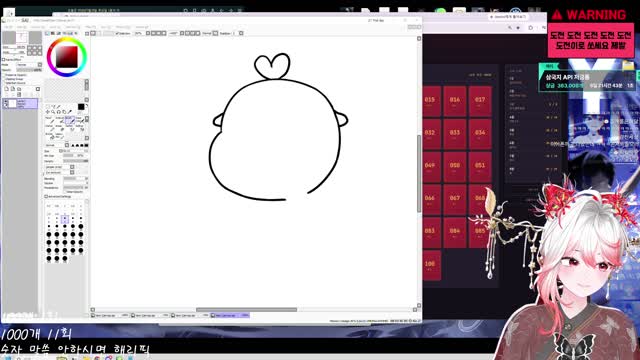The width and height of the screenshot is (640, 360).
Task: Click red tile 015 in browser window
Action: click(430, 101)
